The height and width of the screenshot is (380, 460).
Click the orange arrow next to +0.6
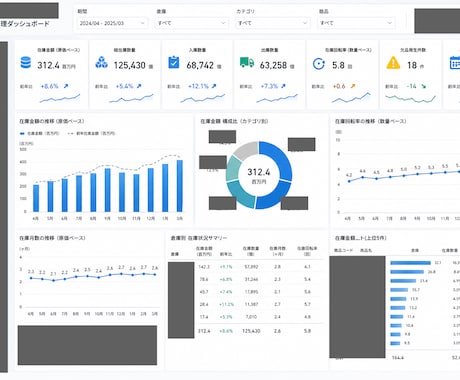[x=353, y=86]
